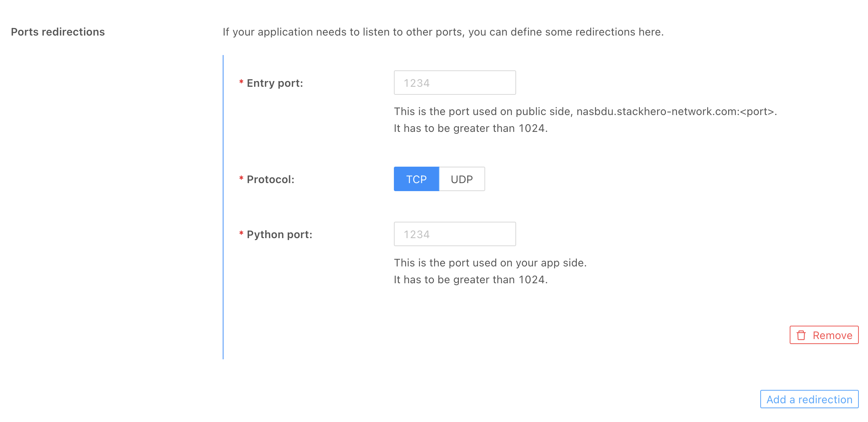Focus the Python port input field

455,234
